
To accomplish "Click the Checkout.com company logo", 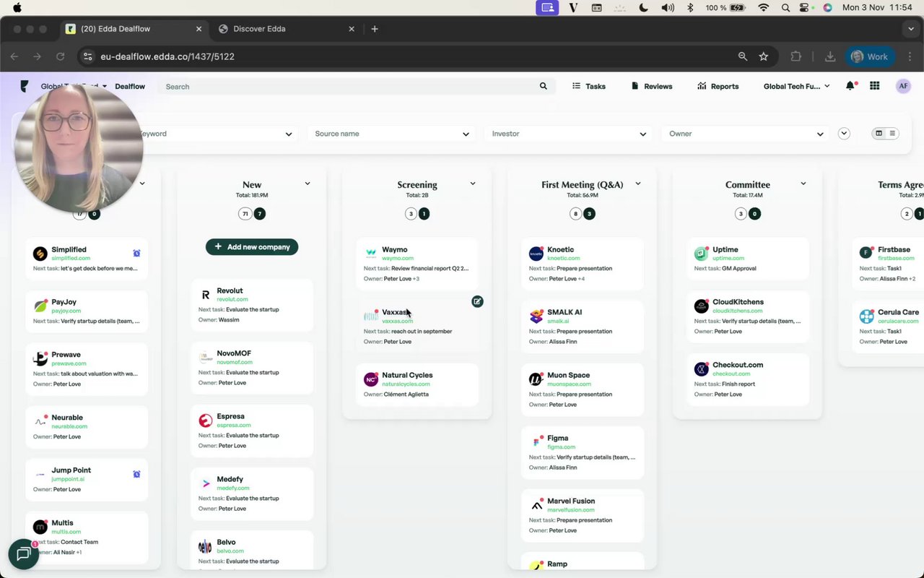I will (701, 369).
